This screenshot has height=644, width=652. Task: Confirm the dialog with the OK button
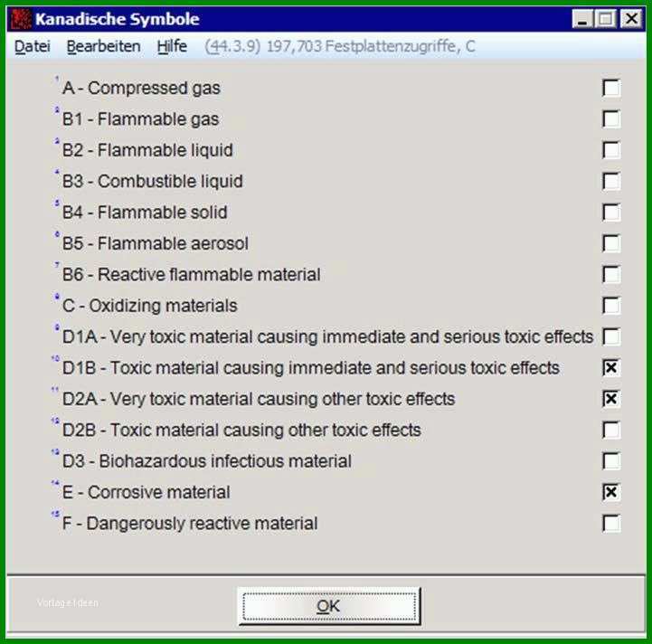point(329,606)
